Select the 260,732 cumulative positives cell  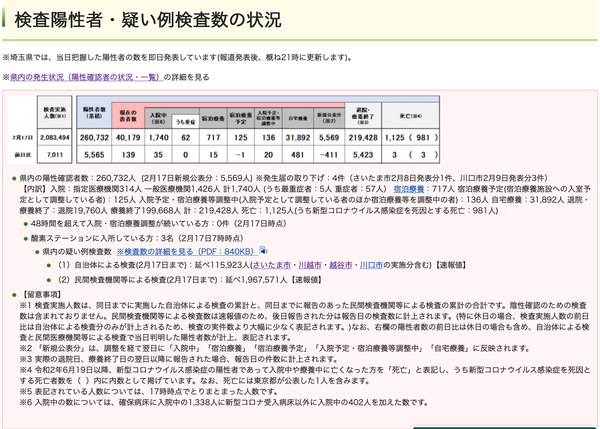point(94,137)
